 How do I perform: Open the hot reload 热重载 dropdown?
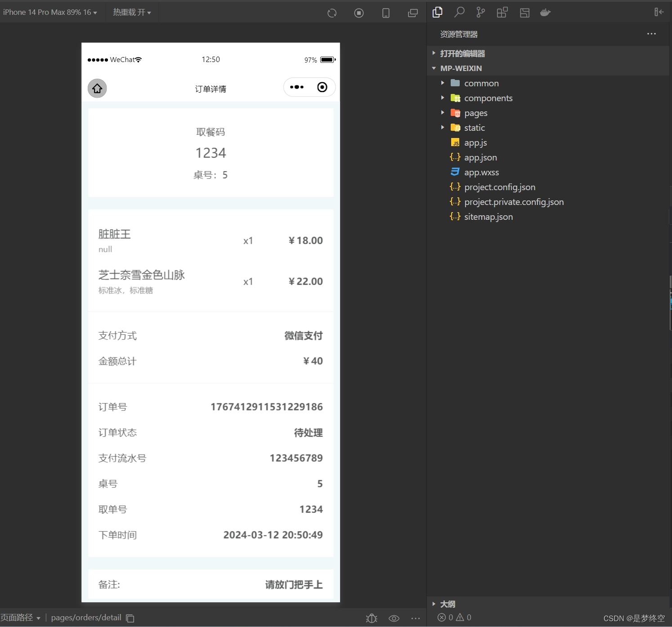[x=132, y=12]
